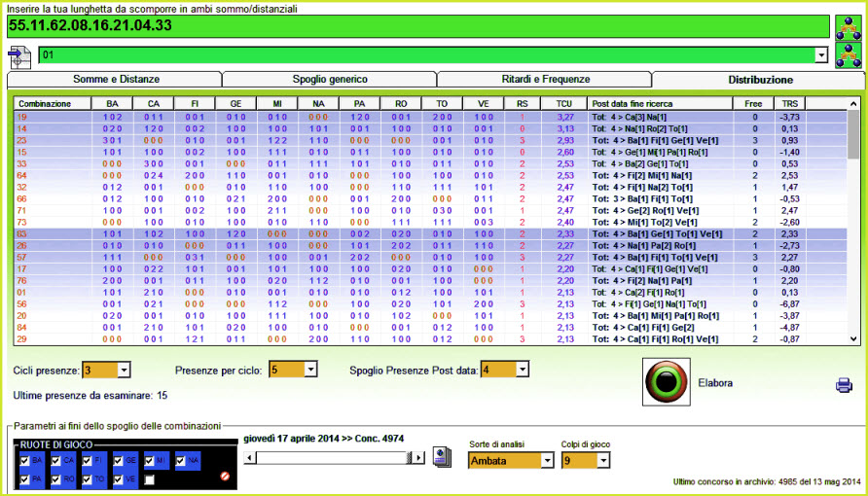This screenshot has width=868, height=496.
Task: Toggle the GE wheel checkbox
Action: pyautogui.click(x=118, y=460)
